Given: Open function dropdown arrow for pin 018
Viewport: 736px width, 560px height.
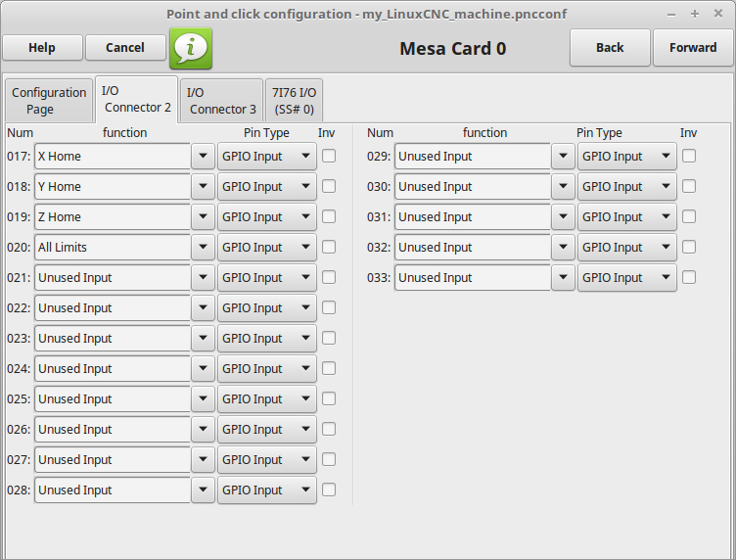Looking at the screenshot, I should (203, 186).
